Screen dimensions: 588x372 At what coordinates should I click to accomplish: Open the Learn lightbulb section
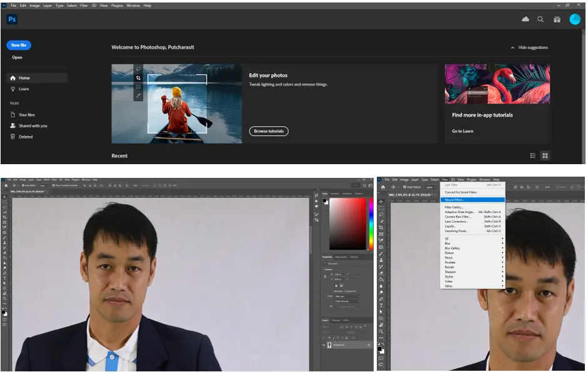coord(23,89)
